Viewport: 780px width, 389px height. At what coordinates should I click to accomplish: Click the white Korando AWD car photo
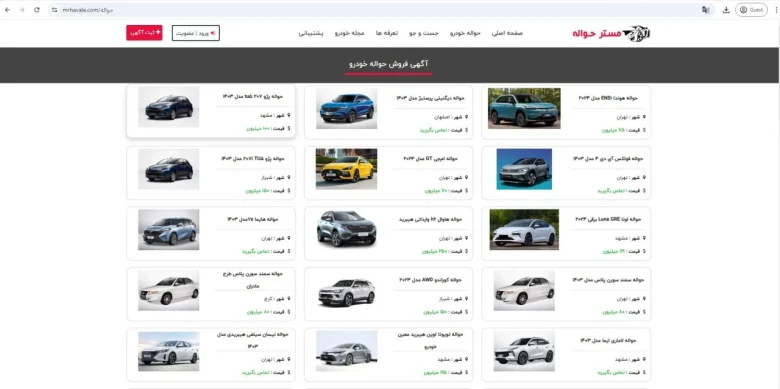[347, 290]
